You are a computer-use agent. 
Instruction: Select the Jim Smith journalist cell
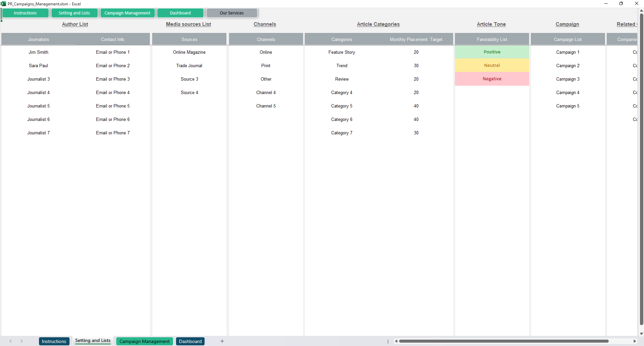tap(39, 52)
